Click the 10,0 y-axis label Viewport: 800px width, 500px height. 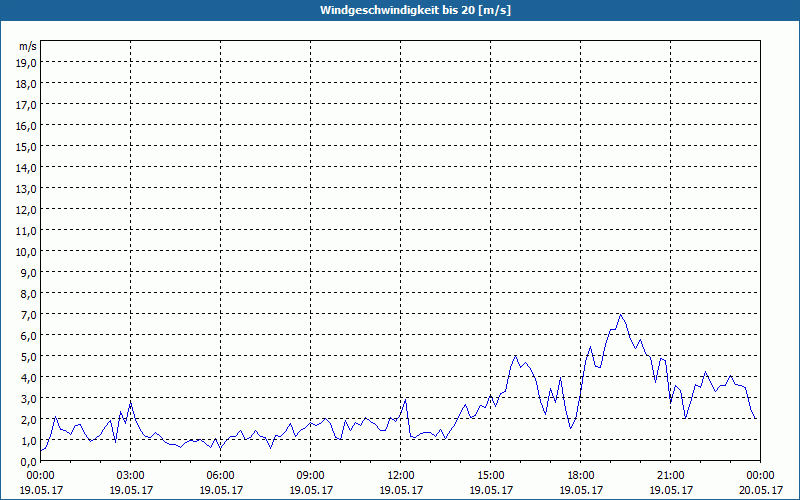tap(27, 252)
